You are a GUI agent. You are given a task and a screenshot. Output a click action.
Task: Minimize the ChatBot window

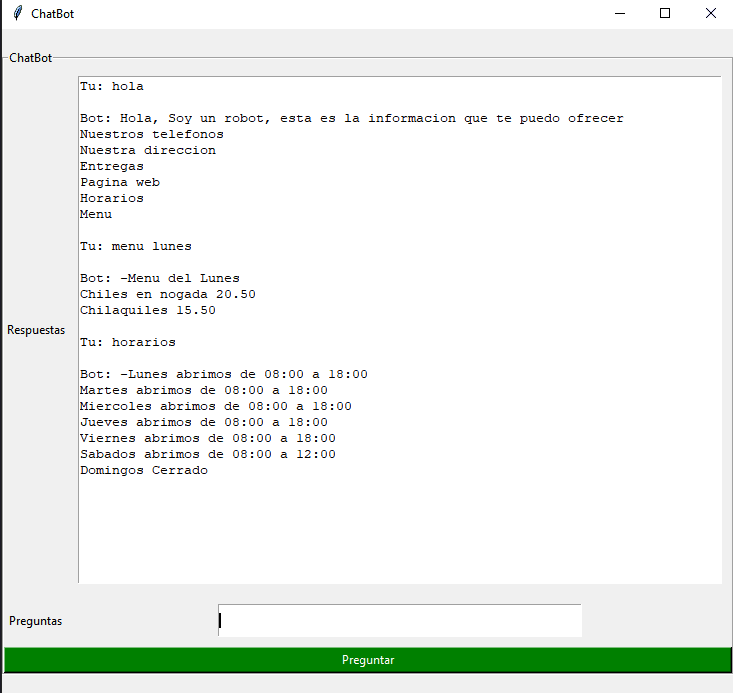click(x=620, y=14)
